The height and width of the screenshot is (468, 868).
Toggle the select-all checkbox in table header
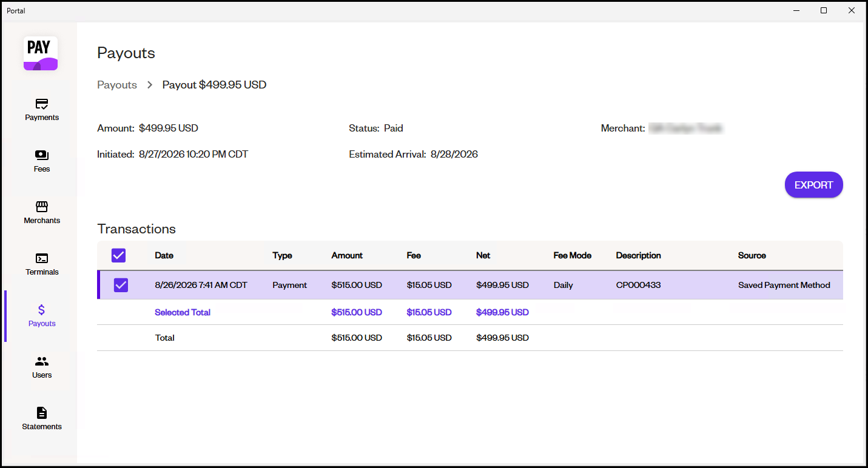pos(118,255)
